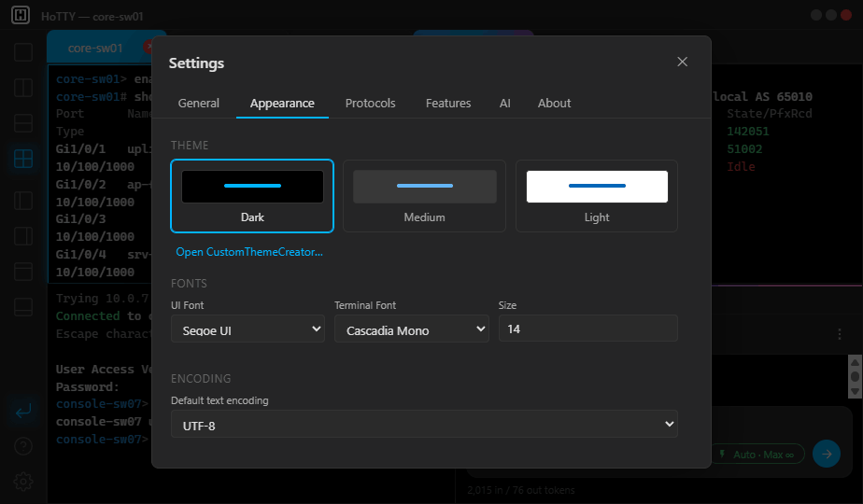
Task: Open the UI Font dropdown showing Segoe UI
Action: tap(248, 329)
